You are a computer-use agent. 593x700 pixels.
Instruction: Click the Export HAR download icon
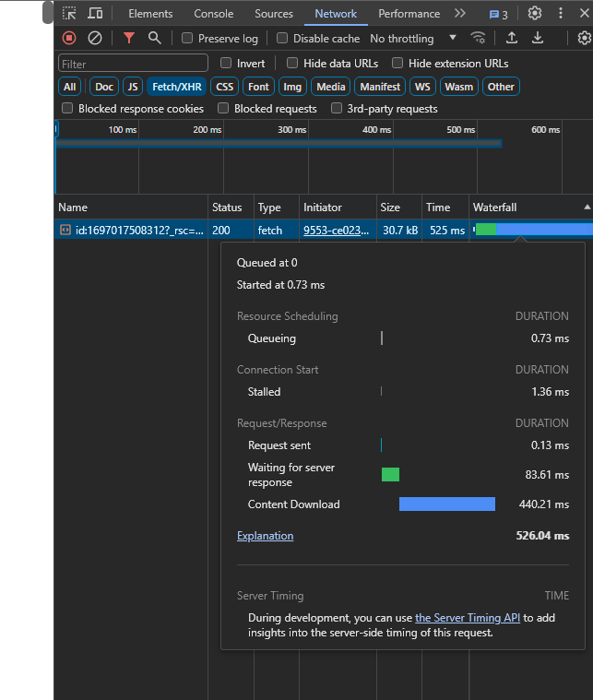(x=538, y=38)
